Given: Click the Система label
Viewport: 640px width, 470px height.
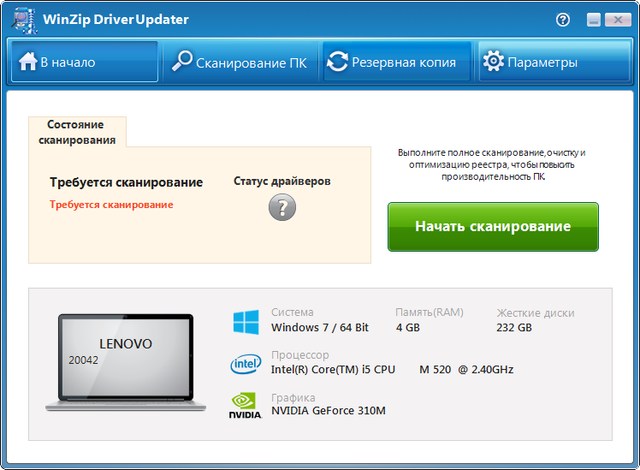Looking at the screenshot, I should tap(292, 312).
